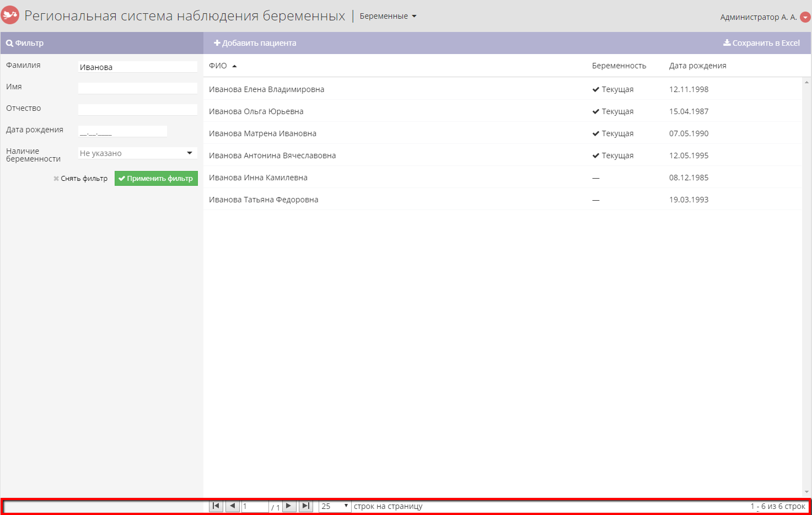The width and height of the screenshot is (812, 515).
Task: Click the table's vertical scrollbar down arrow
Action: [806, 492]
